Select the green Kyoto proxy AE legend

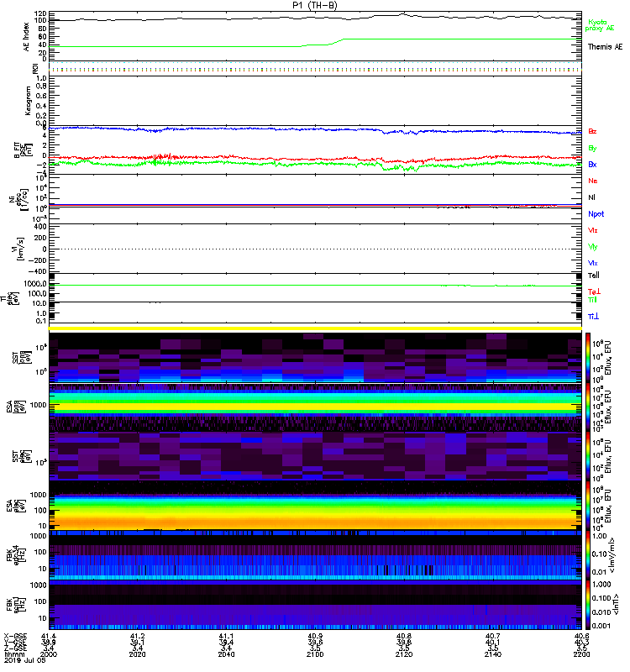click(600, 25)
